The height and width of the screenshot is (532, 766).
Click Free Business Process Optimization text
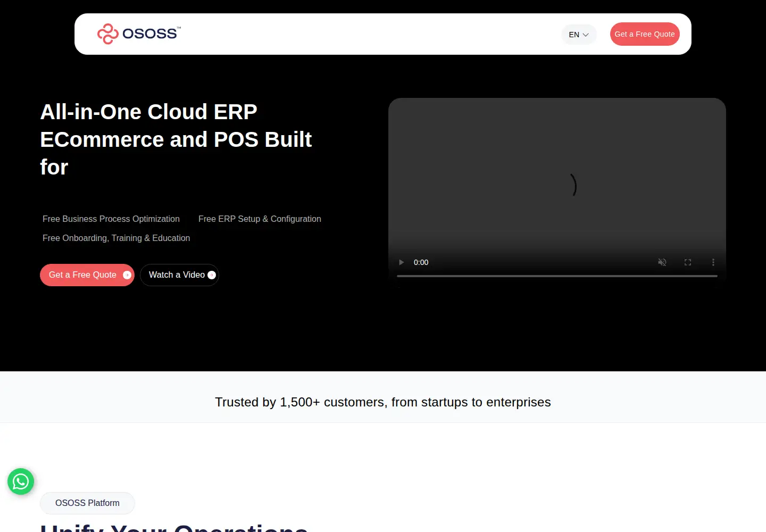111,219
